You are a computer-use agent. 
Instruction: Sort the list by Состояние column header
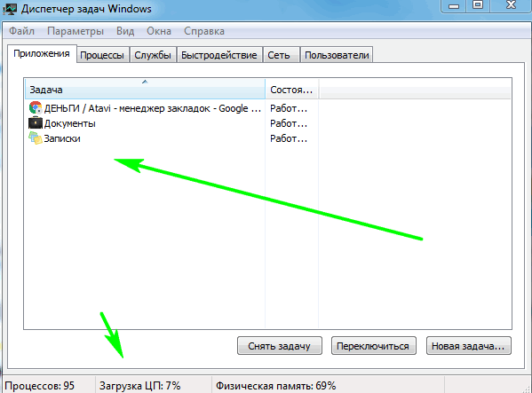coord(292,90)
